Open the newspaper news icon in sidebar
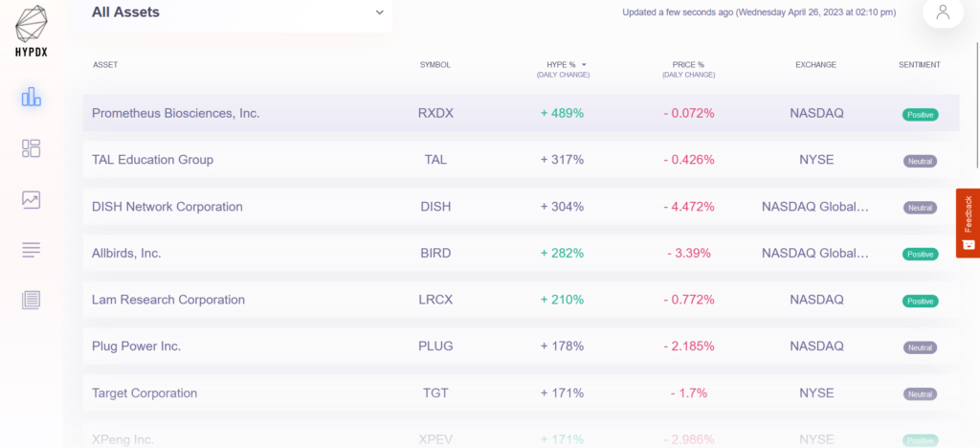Screen dimensions: 980x448 click(x=32, y=300)
